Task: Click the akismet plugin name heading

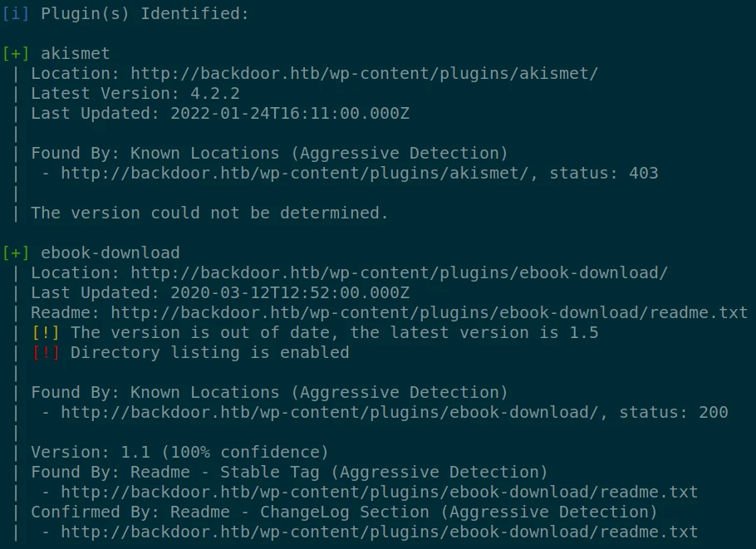Action: (x=76, y=54)
